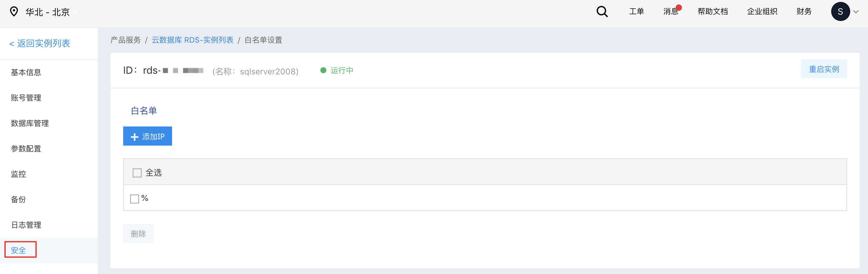Select 安全 in the sidebar
The height and width of the screenshot is (274, 868).
click(x=18, y=250)
